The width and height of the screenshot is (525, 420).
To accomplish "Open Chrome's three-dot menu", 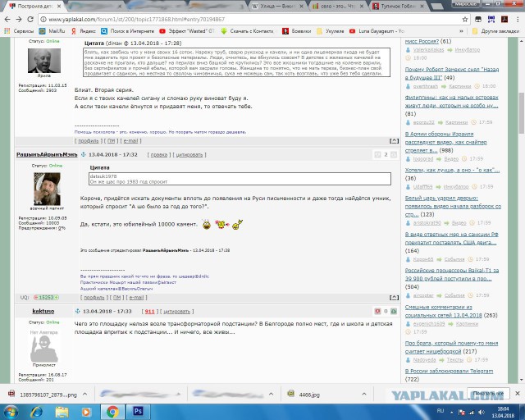I will (x=518, y=20).
